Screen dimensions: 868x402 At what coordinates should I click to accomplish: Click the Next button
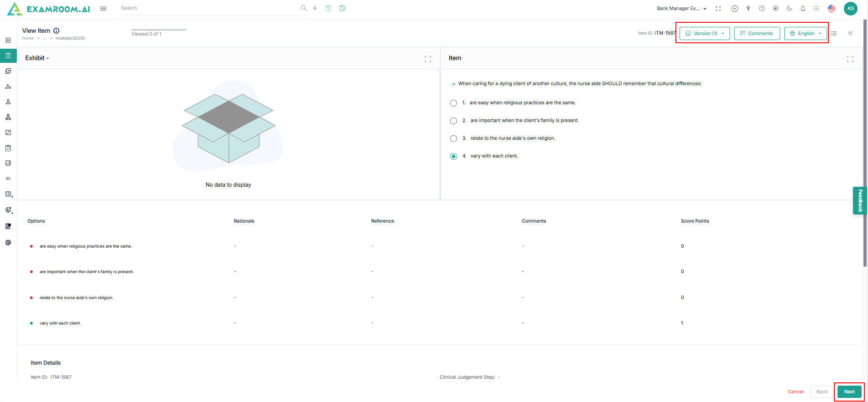point(849,392)
